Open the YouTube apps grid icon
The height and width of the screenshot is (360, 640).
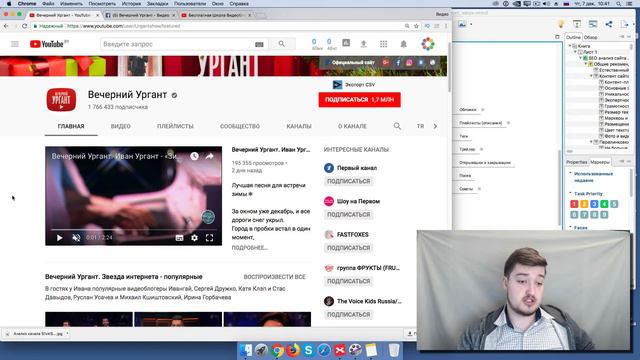[383, 44]
